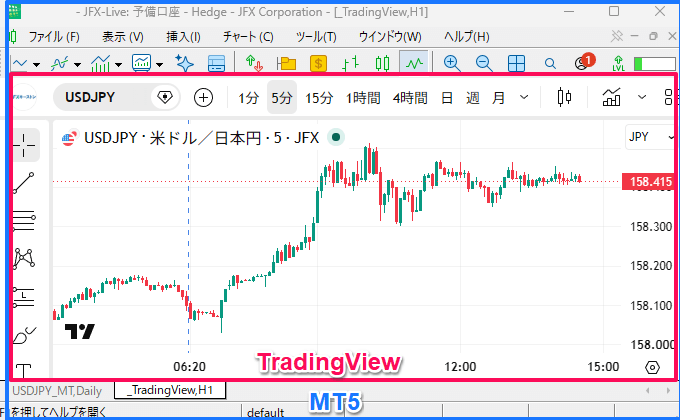Click the MT5 indicators list icon
The image size is (680, 420).
(x=59, y=64)
